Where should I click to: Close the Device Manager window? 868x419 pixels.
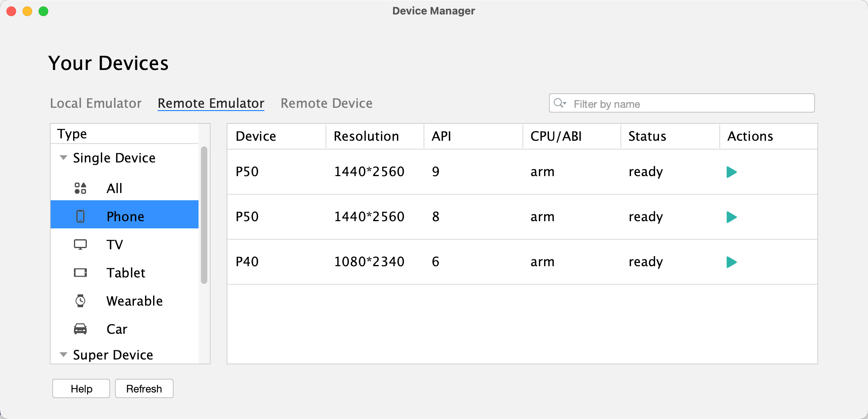click(11, 11)
